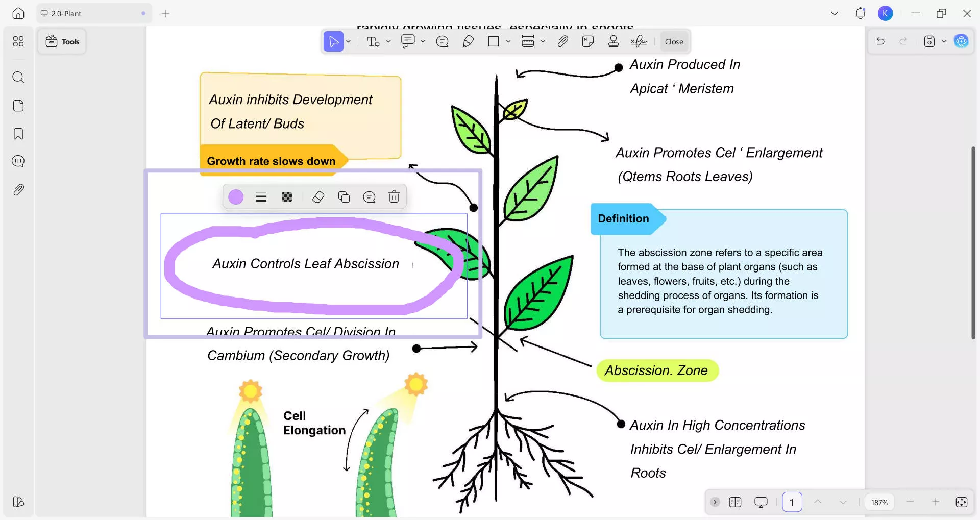Select the note callout tool
The image size is (980, 520).
(x=408, y=41)
